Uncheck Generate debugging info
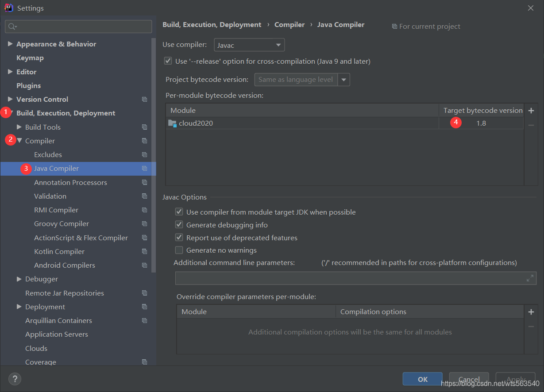 point(179,225)
